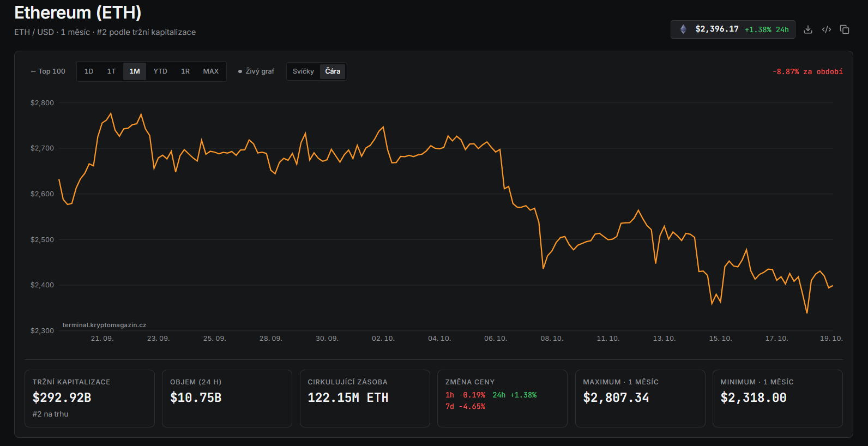Go back to Top 100 list

coord(48,71)
